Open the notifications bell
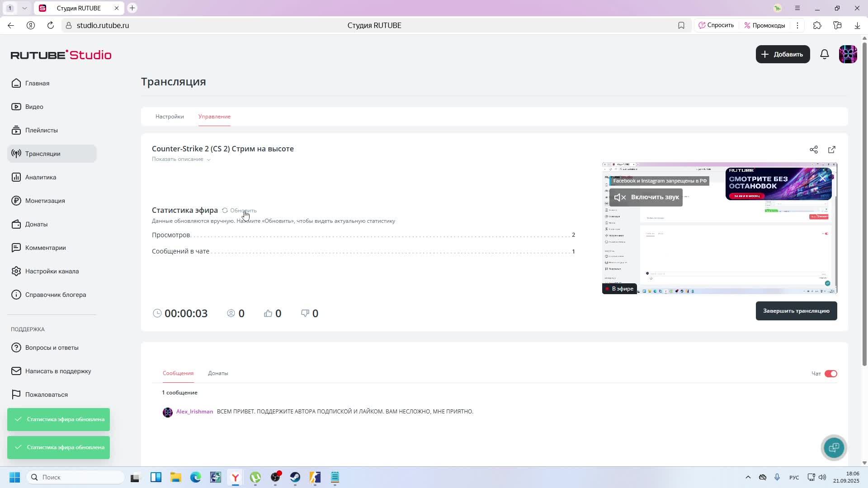This screenshot has width=868, height=488. click(x=825, y=54)
